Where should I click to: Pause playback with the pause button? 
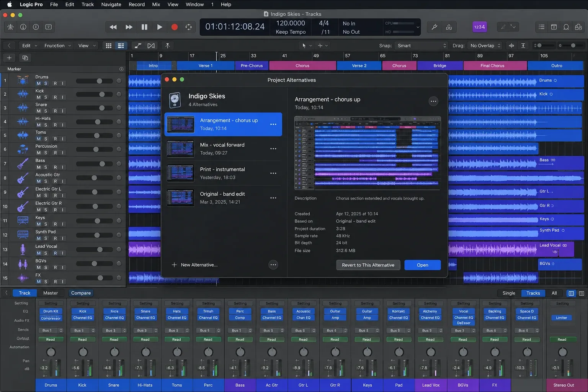tap(144, 27)
